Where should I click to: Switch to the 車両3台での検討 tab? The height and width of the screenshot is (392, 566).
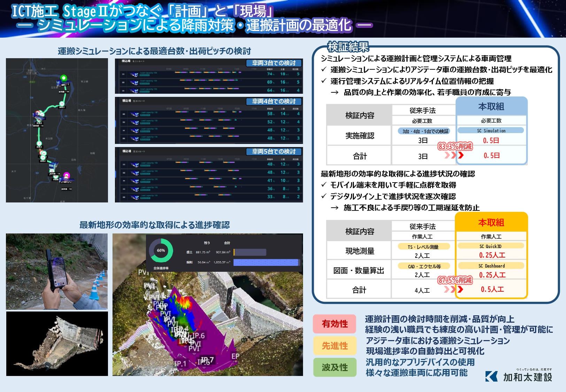(x=273, y=63)
